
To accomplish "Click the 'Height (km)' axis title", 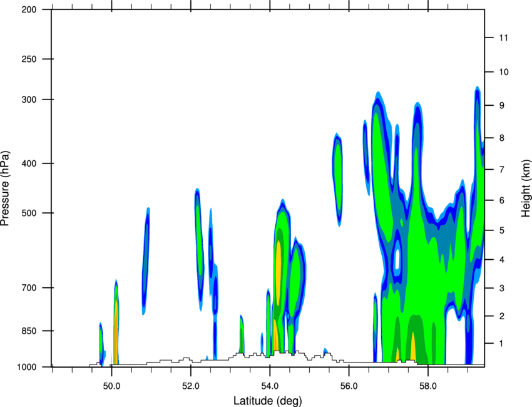I will 526,188.
